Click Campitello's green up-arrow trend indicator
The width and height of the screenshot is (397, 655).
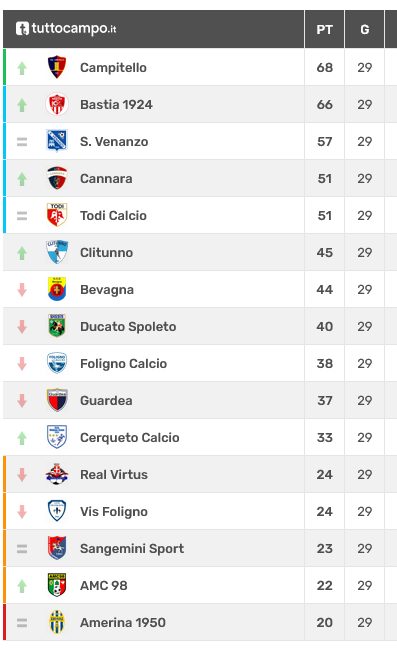22,68
